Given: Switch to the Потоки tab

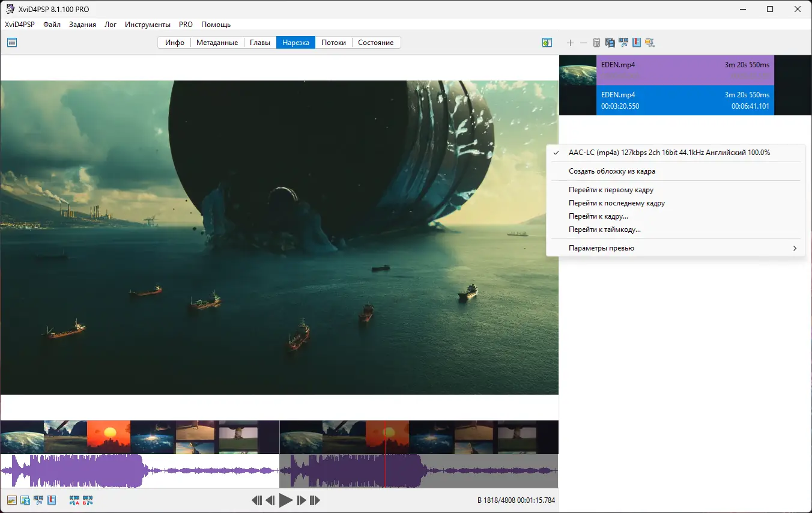Looking at the screenshot, I should [333, 43].
